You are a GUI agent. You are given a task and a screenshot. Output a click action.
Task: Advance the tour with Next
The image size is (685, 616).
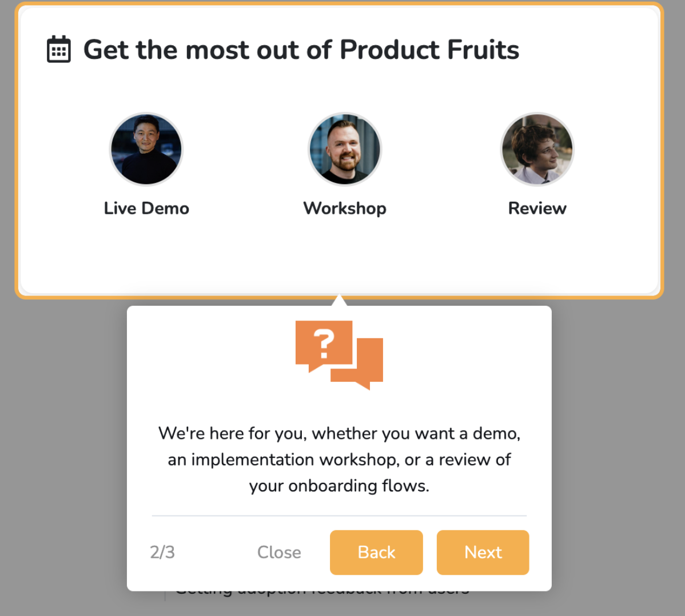coord(483,552)
